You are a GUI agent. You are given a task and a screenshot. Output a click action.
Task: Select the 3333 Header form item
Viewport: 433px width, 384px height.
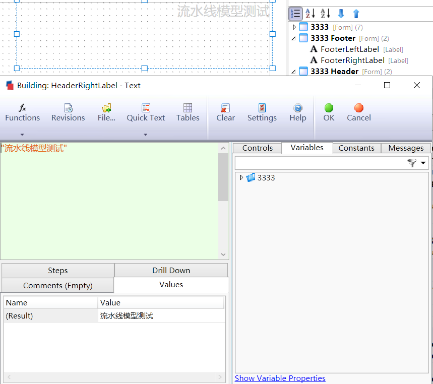334,71
